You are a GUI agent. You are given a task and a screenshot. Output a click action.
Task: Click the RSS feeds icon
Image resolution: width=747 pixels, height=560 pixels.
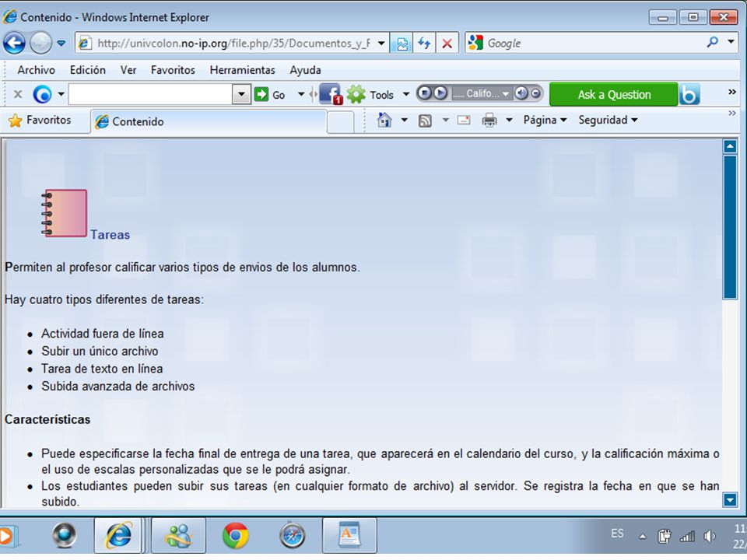click(x=425, y=121)
